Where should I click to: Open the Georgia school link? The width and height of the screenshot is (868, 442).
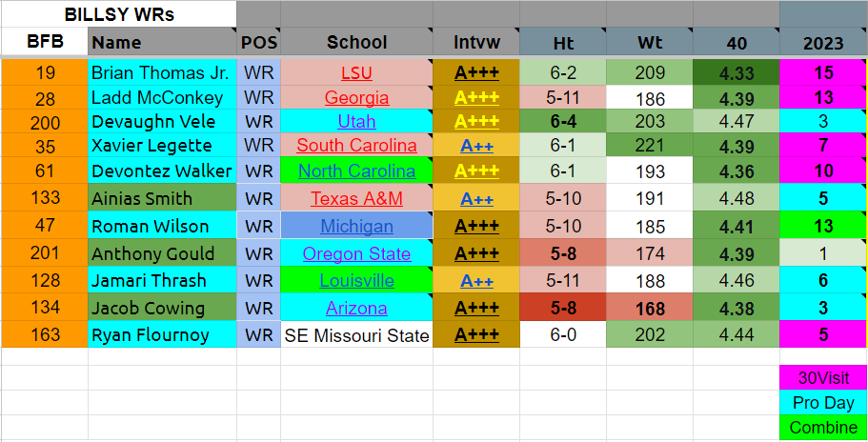point(356,98)
